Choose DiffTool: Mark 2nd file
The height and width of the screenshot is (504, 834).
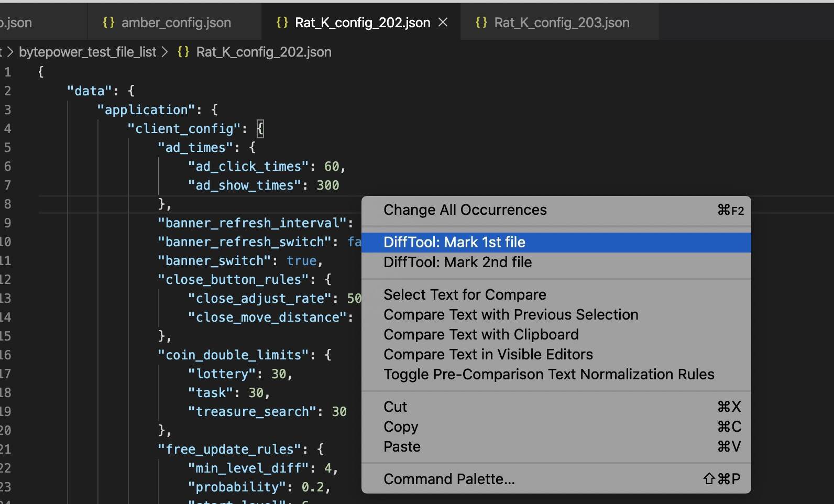click(x=556, y=262)
